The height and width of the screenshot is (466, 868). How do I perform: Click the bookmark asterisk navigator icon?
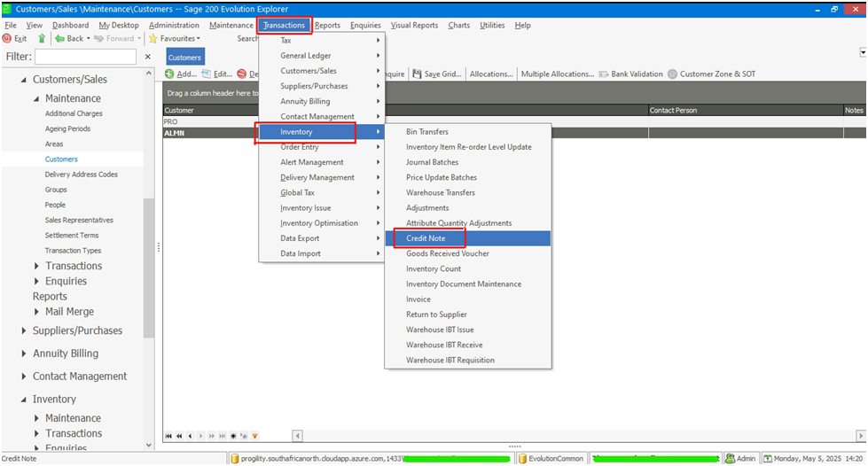click(233, 436)
